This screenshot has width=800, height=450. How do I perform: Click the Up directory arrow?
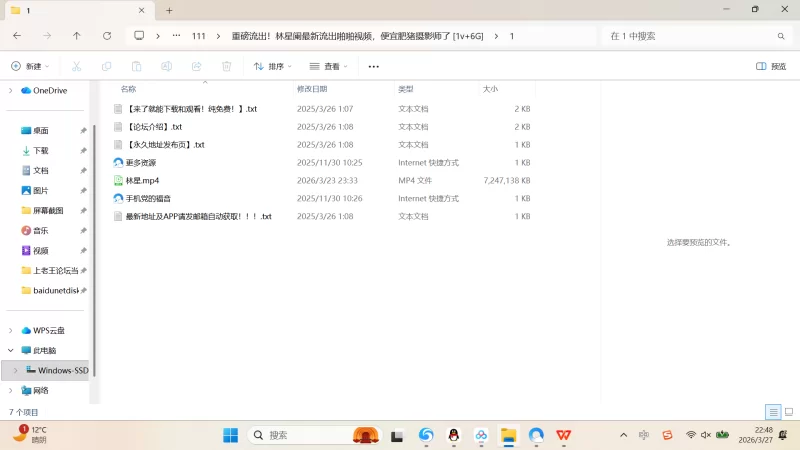point(77,35)
